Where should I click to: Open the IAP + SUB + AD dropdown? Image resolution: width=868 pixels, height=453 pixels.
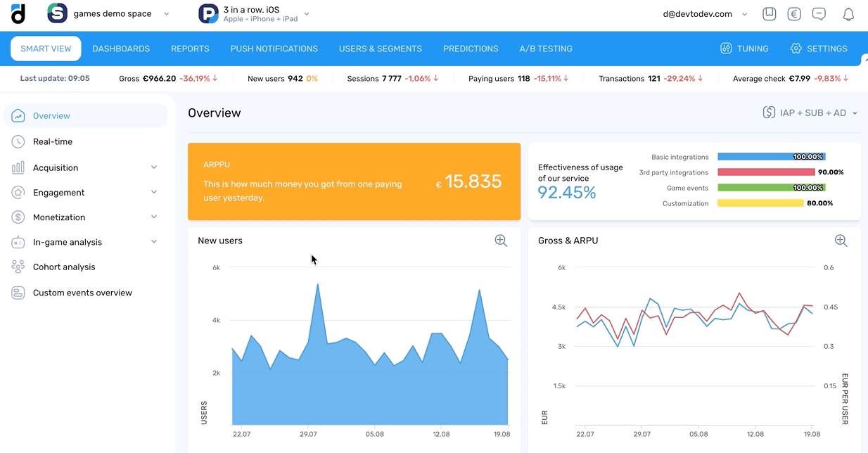[x=811, y=113]
